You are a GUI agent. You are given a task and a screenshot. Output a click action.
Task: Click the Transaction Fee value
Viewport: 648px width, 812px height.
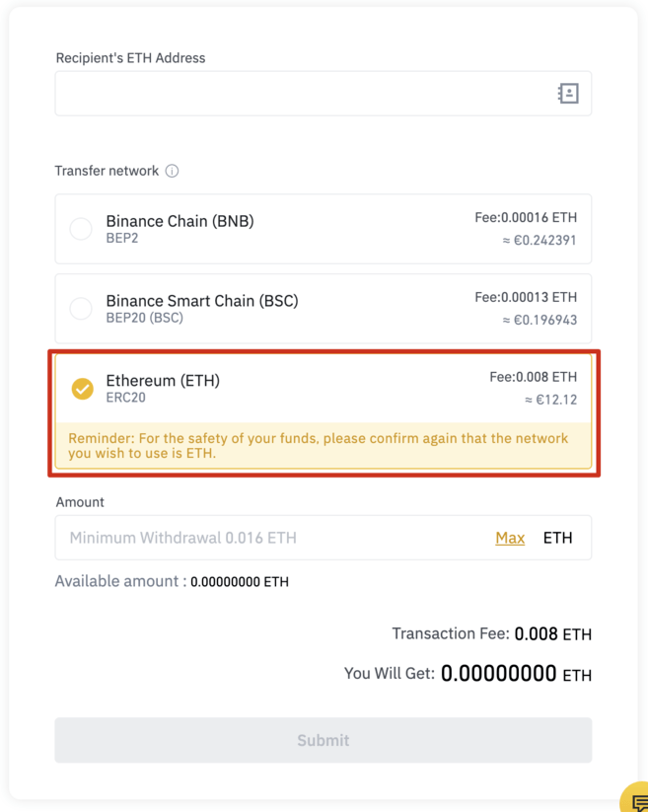point(552,634)
